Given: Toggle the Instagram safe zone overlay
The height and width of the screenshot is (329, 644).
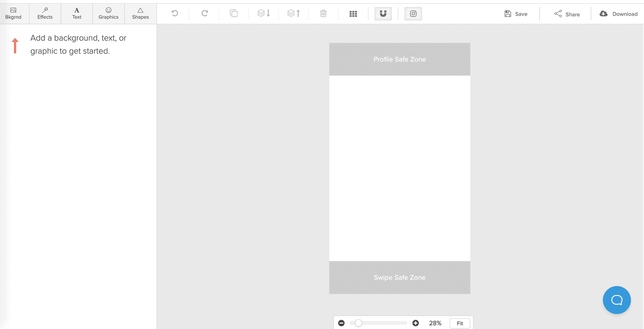Looking at the screenshot, I should click(413, 14).
